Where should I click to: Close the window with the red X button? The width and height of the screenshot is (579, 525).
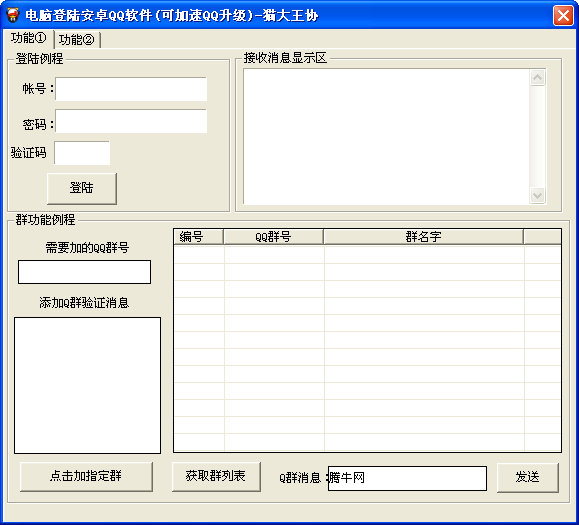click(x=563, y=16)
